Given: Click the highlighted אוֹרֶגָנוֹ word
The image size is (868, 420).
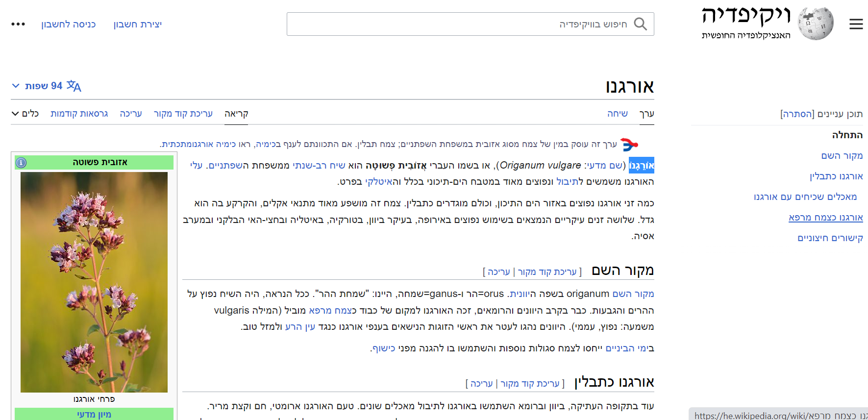Looking at the screenshot, I should [642, 166].
